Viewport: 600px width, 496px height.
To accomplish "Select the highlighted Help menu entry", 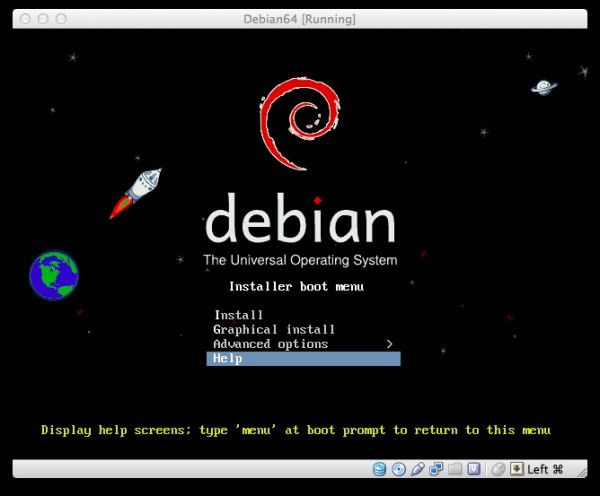I will point(303,359).
